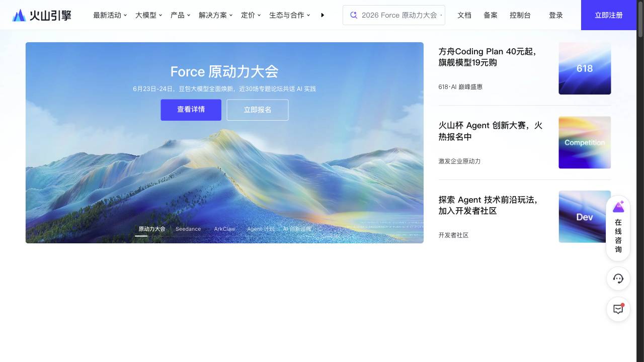Viewport: 644px width, 362px height.
Task: Go to the 备案 page
Action: pyautogui.click(x=491, y=15)
